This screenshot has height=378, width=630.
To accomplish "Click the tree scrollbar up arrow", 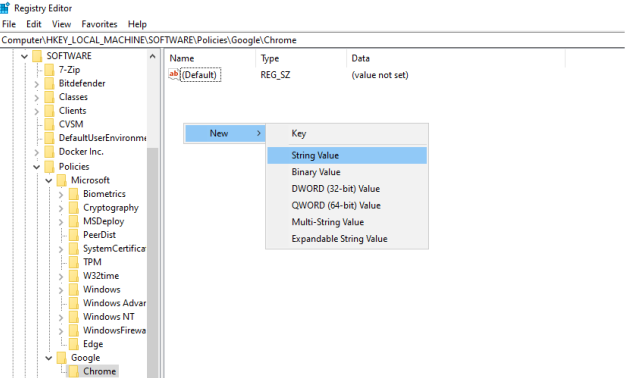I will click(152, 56).
